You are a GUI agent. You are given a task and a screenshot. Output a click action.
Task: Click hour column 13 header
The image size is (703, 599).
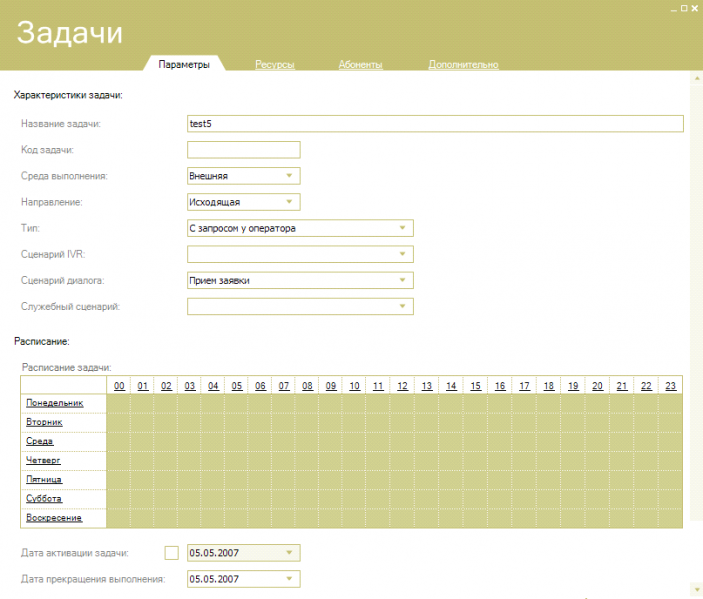427,386
